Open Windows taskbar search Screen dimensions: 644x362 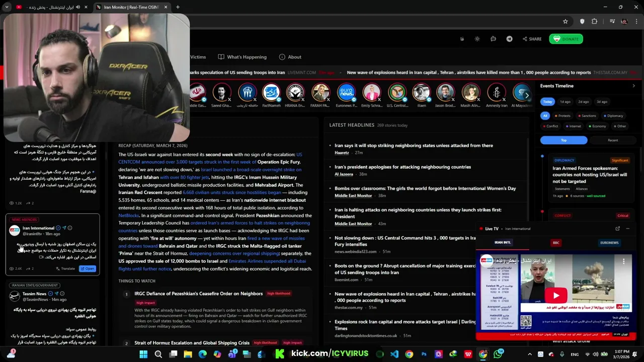click(158, 354)
